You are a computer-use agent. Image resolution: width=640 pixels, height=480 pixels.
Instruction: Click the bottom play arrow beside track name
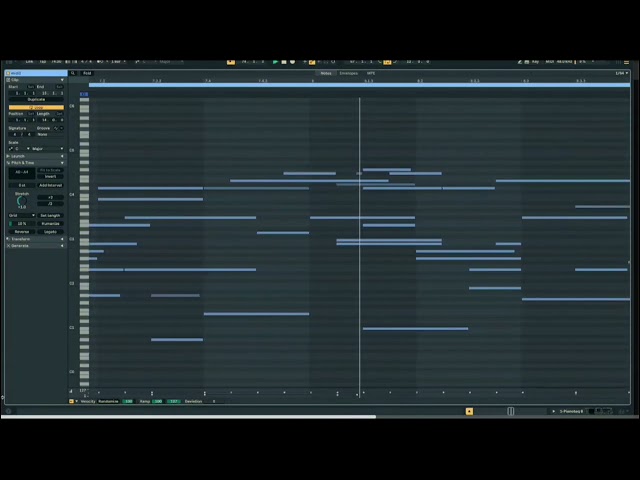coord(553,411)
